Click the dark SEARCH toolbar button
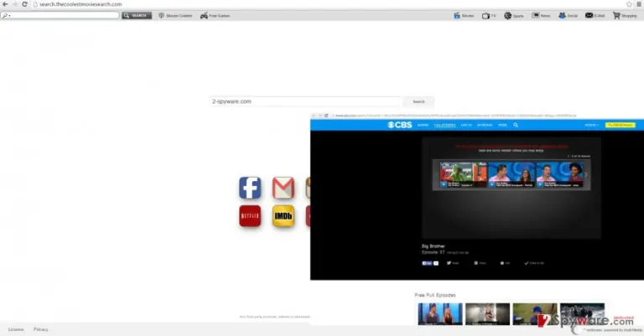The height and width of the screenshot is (336, 644). tap(137, 16)
